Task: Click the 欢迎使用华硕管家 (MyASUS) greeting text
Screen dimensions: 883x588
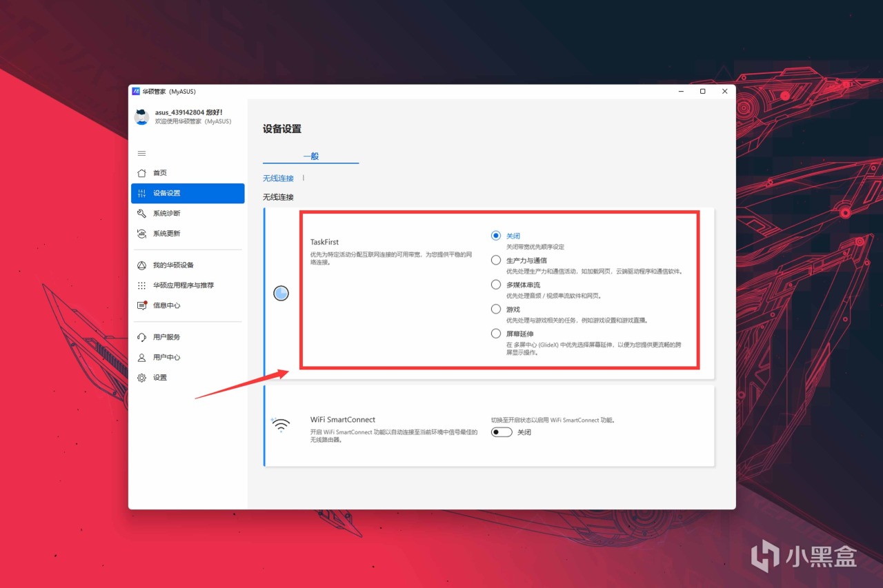Action: pos(192,121)
